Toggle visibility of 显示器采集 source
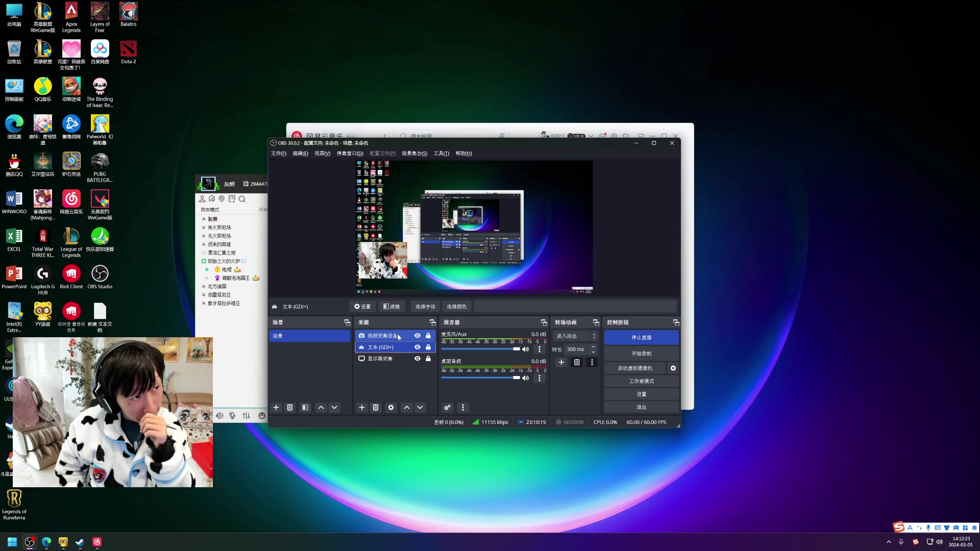The image size is (980, 551). click(418, 358)
